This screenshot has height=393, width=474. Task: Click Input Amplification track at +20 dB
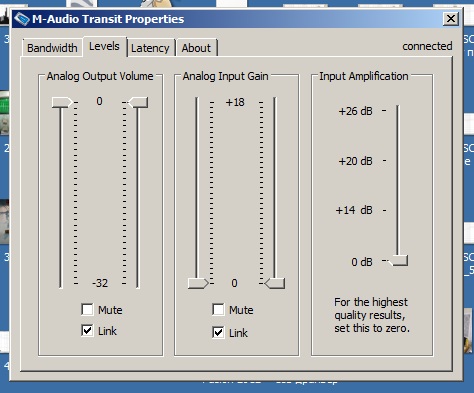point(398,161)
